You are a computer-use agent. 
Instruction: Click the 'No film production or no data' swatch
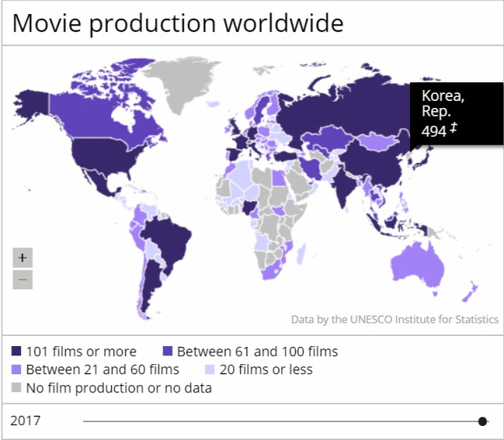(16, 388)
